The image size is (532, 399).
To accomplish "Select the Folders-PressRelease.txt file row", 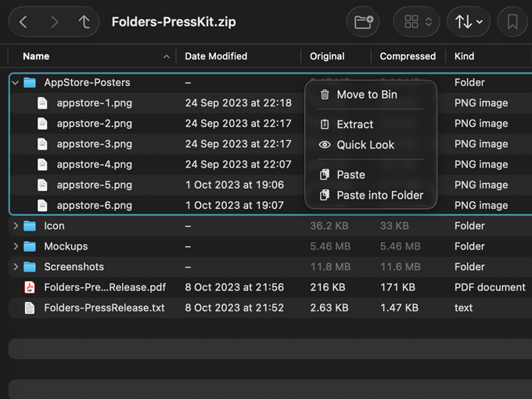I will click(104, 307).
